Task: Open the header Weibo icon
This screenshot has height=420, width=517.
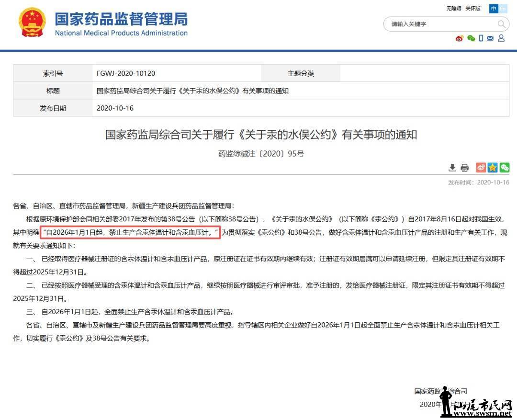Action: pos(460,38)
